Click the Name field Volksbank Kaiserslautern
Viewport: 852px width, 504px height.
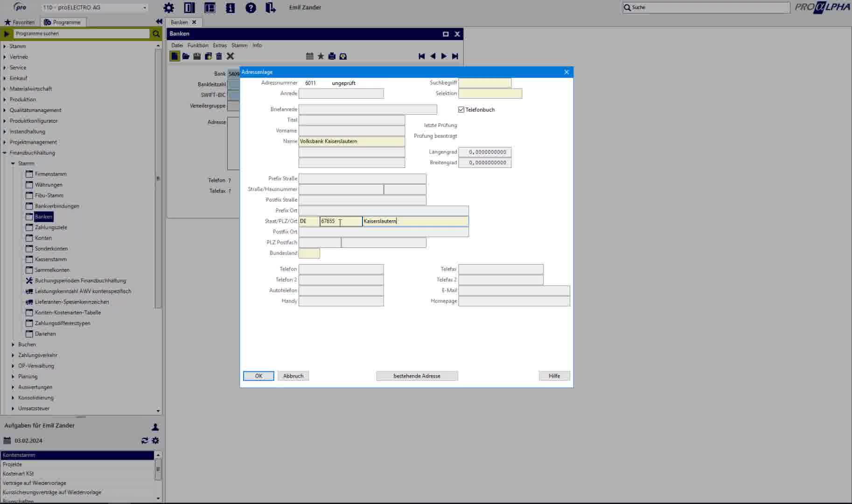(x=351, y=141)
